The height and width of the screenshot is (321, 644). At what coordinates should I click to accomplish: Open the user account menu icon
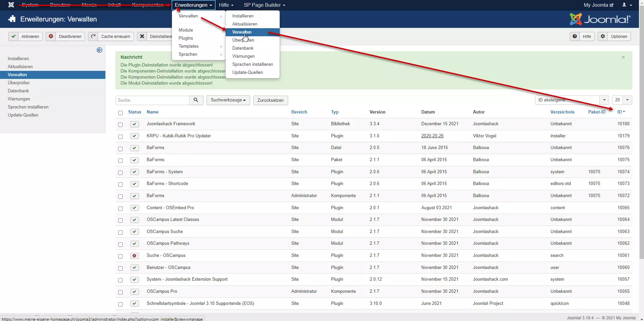tap(627, 5)
